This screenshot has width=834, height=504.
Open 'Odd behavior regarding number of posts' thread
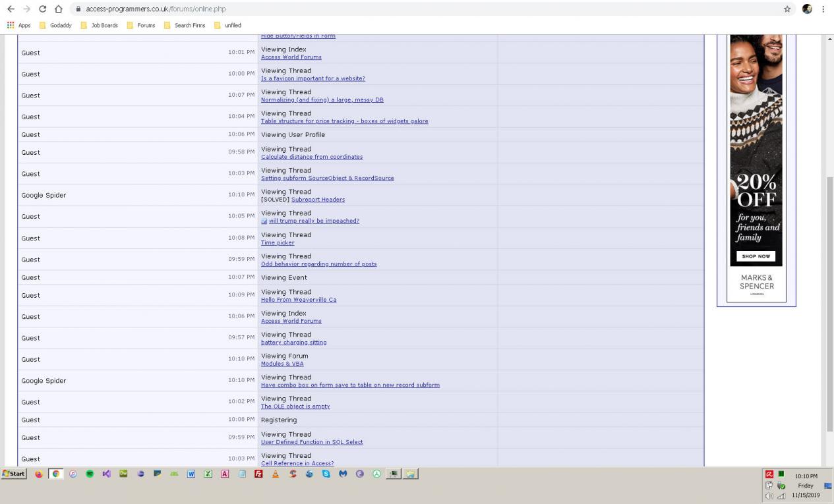click(x=318, y=264)
